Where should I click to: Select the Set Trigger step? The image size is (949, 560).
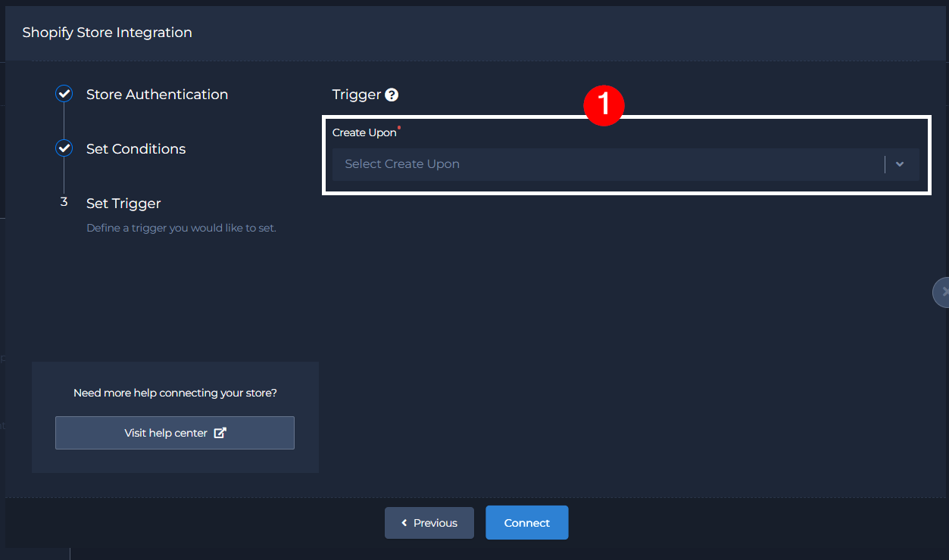pyautogui.click(x=123, y=204)
